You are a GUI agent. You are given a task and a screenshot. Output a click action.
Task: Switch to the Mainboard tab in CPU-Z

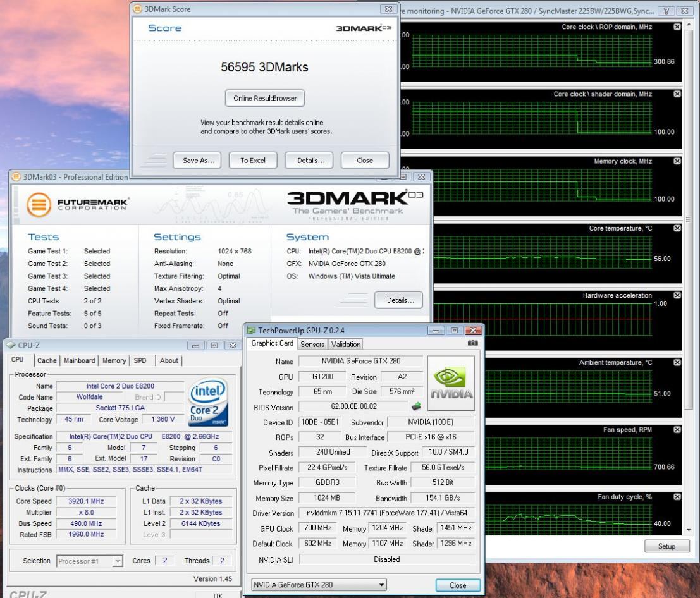pyautogui.click(x=80, y=360)
